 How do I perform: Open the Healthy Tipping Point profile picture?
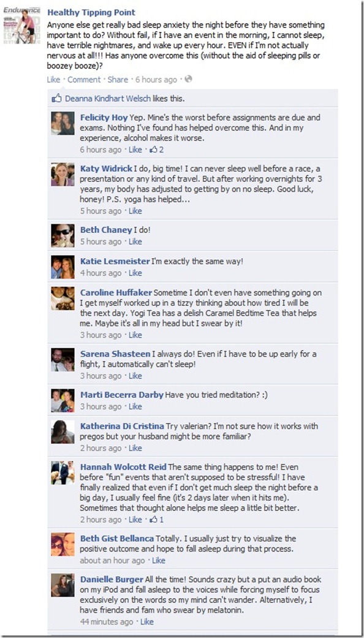[22, 25]
